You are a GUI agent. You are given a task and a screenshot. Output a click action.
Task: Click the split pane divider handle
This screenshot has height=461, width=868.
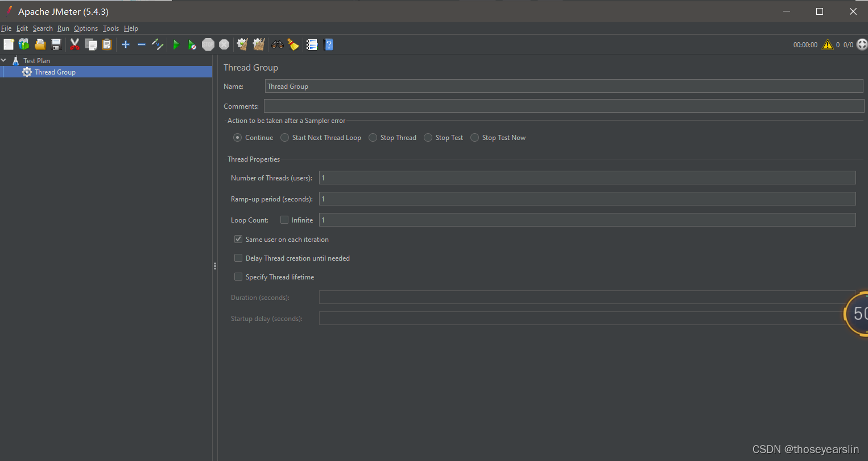215,266
